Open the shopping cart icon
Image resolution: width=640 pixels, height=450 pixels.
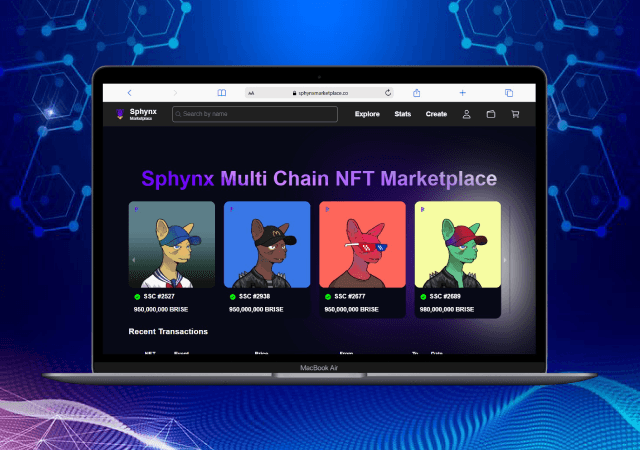tap(515, 114)
